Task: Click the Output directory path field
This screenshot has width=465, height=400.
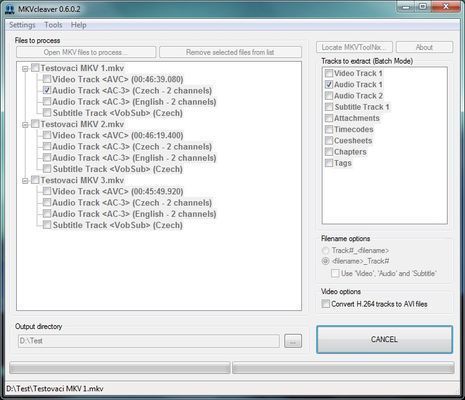Action: coord(149,341)
